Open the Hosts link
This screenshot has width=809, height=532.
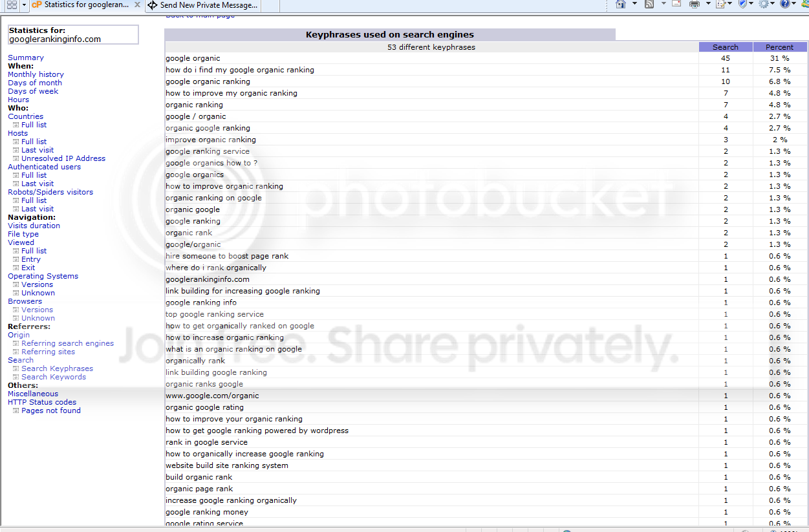[17, 133]
